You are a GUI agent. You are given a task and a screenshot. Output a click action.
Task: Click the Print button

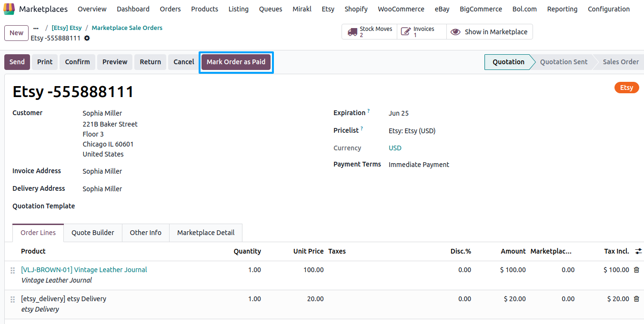(45, 62)
